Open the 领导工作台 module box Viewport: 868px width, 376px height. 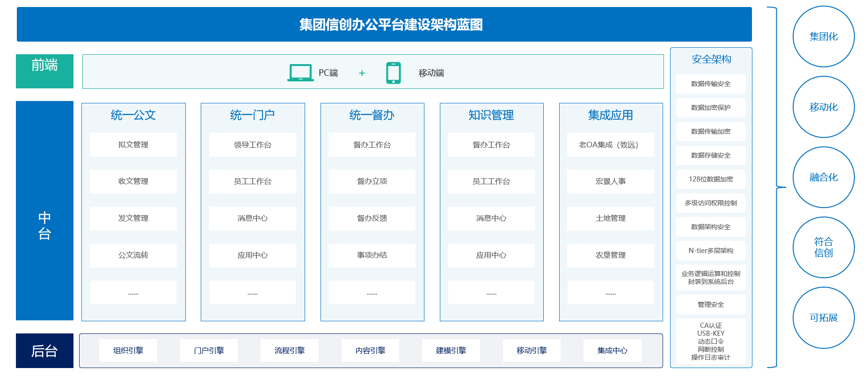tap(253, 145)
